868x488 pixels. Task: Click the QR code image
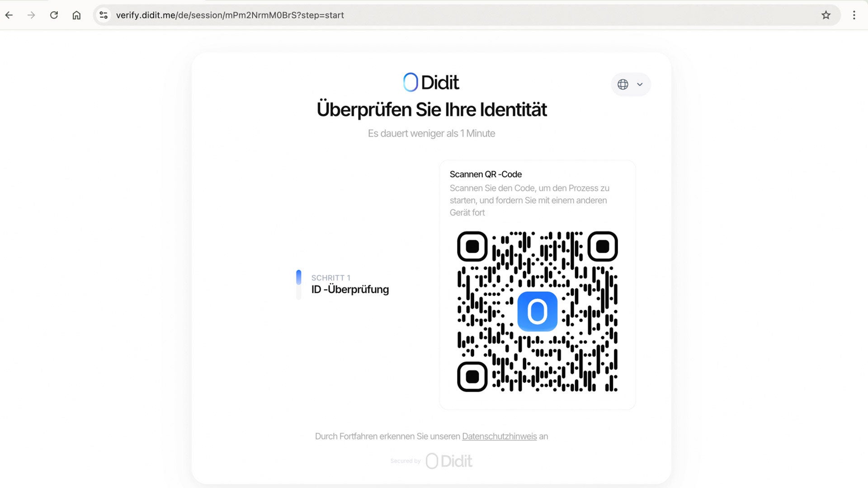click(537, 311)
